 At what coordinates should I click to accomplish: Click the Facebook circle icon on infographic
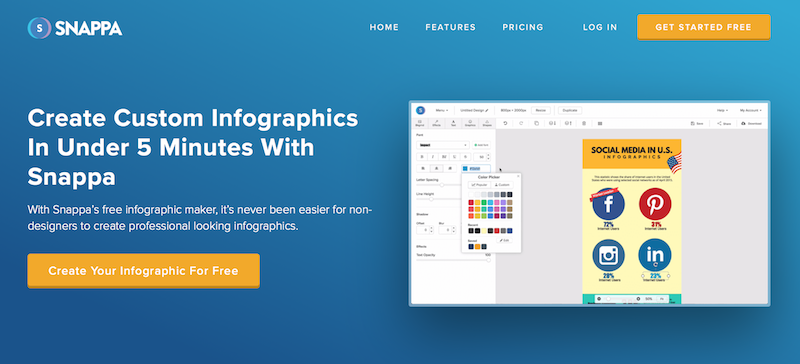tap(608, 204)
